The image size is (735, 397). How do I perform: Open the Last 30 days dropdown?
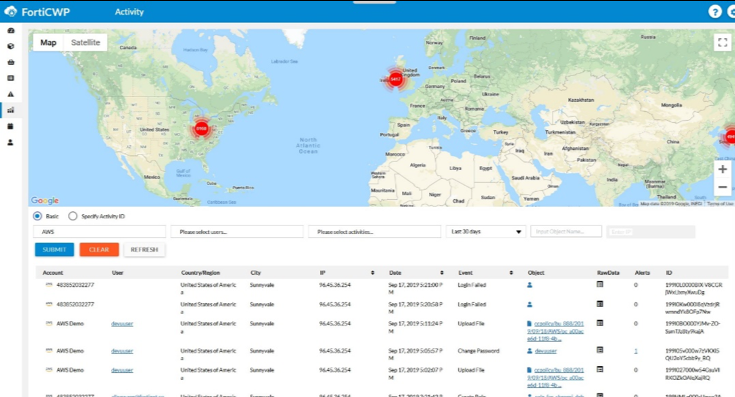[486, 232]
